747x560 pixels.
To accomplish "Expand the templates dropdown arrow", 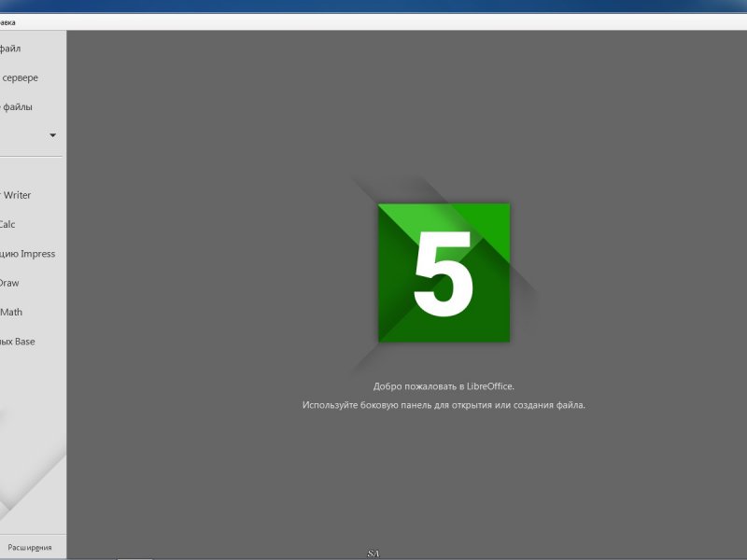I will point(53,135).
